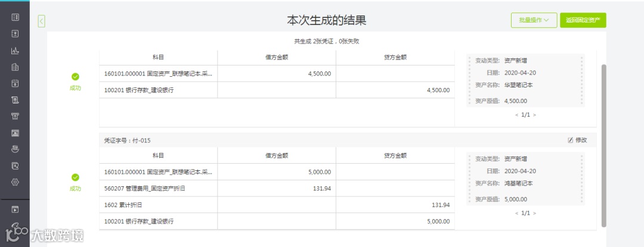Click the edit pencil icon beside 修改

(570, 140)
